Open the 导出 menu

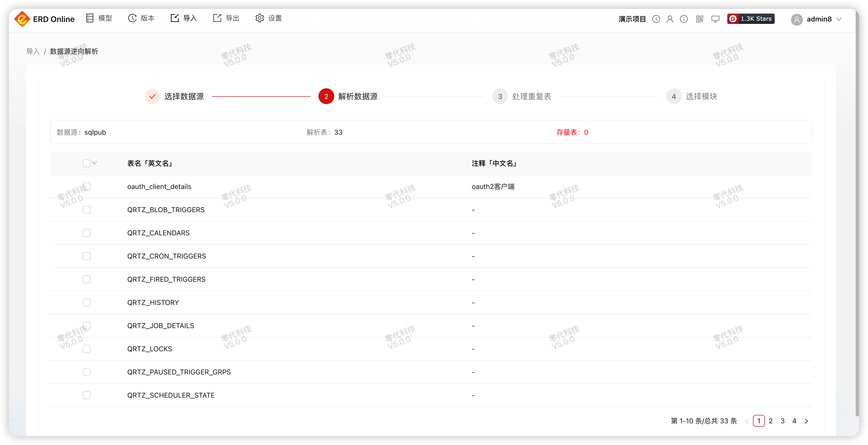click(x=226, y=18)
